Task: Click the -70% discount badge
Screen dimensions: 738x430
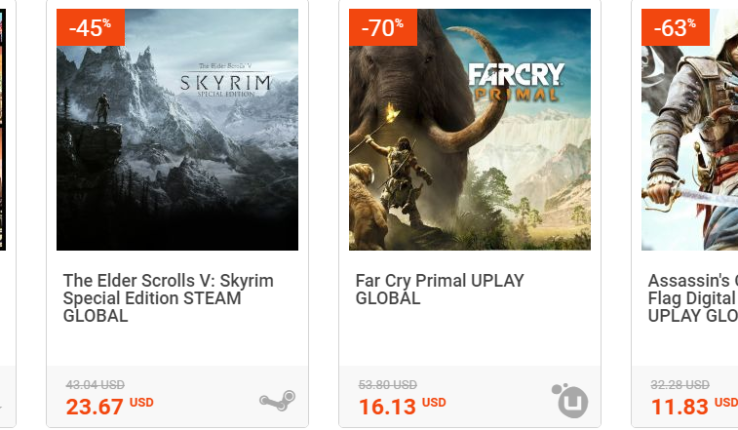Action: coord(382,27)
